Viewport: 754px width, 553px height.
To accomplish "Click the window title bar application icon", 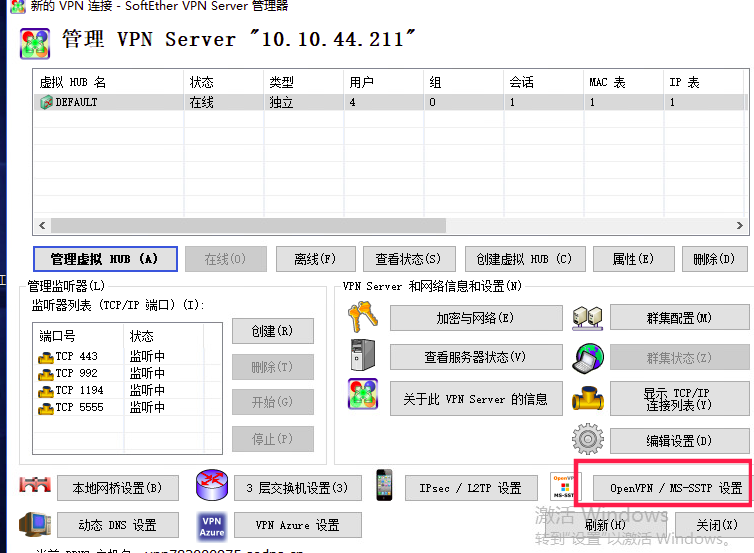I will [17, 6].
